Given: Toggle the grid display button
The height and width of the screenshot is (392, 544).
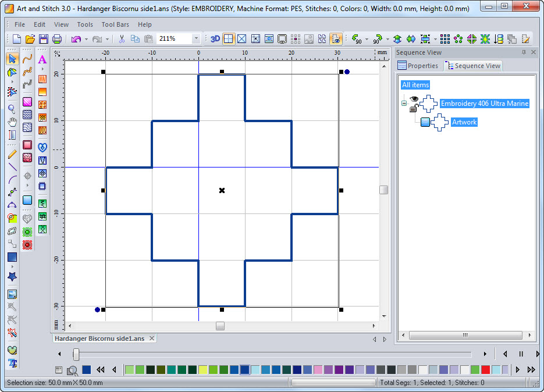Looking at the screenshot, I should coord(228,39).
